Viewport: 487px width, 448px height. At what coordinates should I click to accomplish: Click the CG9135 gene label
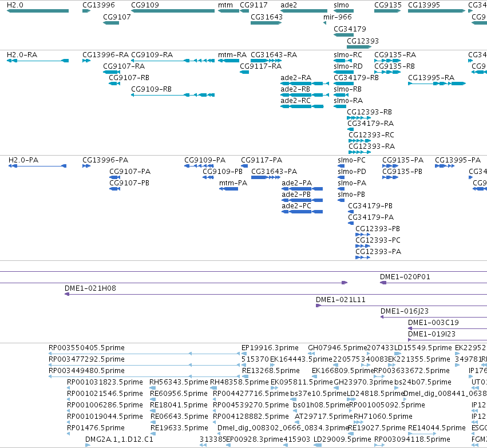tap(388, 5)
